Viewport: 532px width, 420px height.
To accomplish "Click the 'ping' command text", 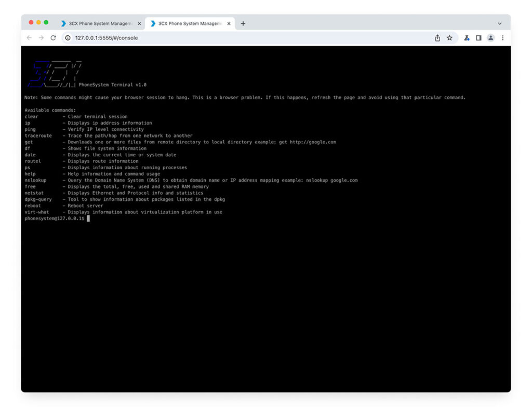I will point(30,129).
